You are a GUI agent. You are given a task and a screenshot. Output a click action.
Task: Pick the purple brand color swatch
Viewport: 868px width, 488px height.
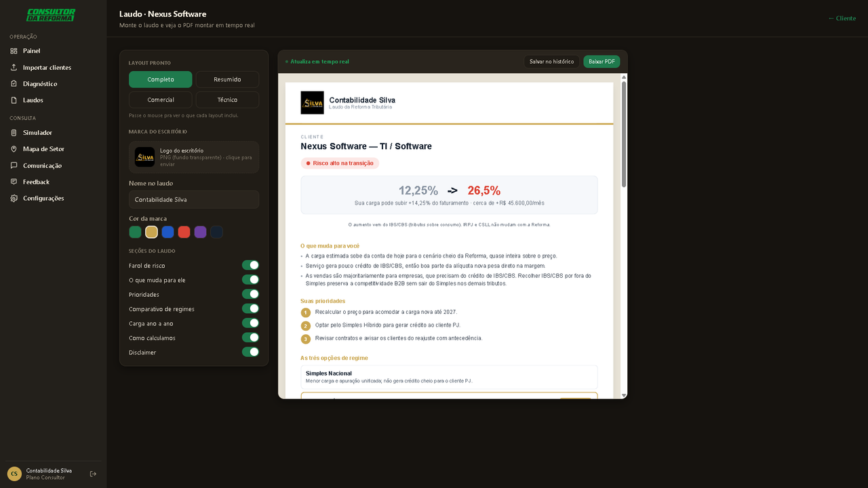(200, 232)
